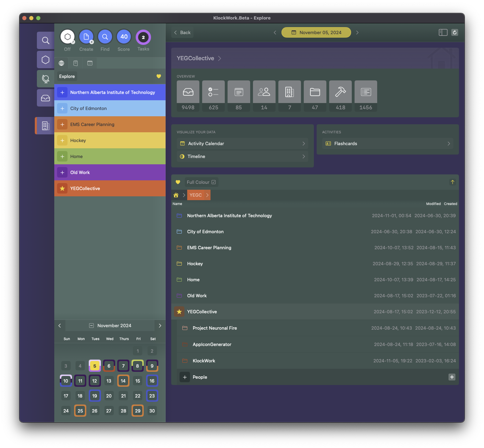The height and width of the screenshot is (448, 484).
Task: Click the refresh icon top right
Action: [455, 32]
